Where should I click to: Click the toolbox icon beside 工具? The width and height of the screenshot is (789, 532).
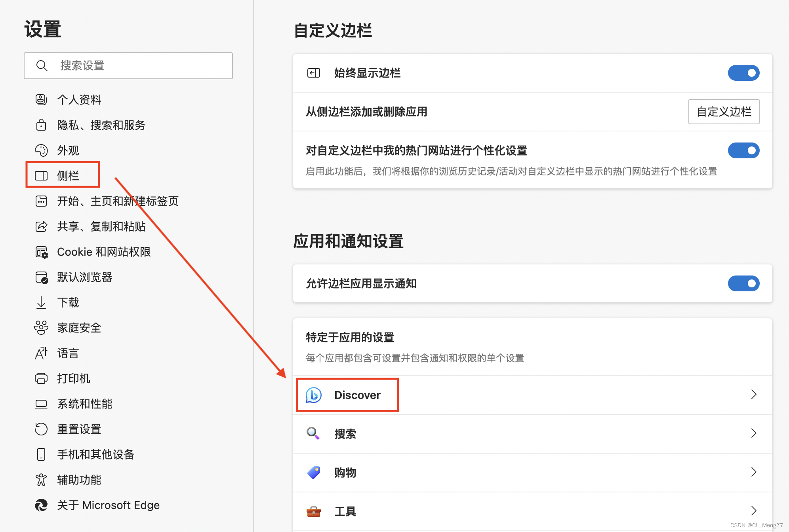click(314, 511)
